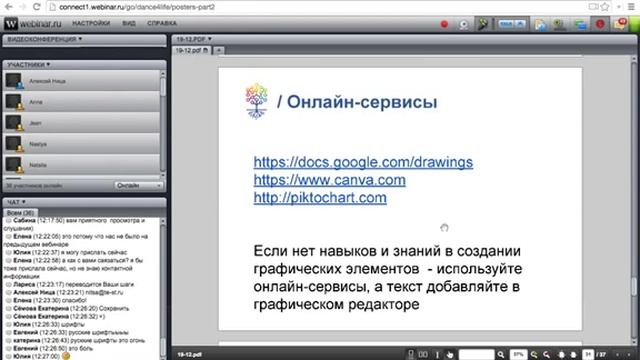Open the chat notifications bubble icon

[x=620, y=24]
